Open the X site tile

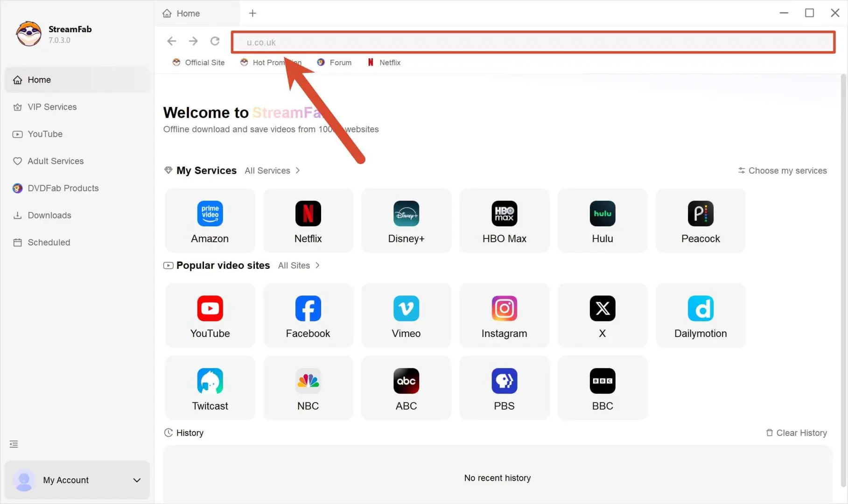point(603,315)
